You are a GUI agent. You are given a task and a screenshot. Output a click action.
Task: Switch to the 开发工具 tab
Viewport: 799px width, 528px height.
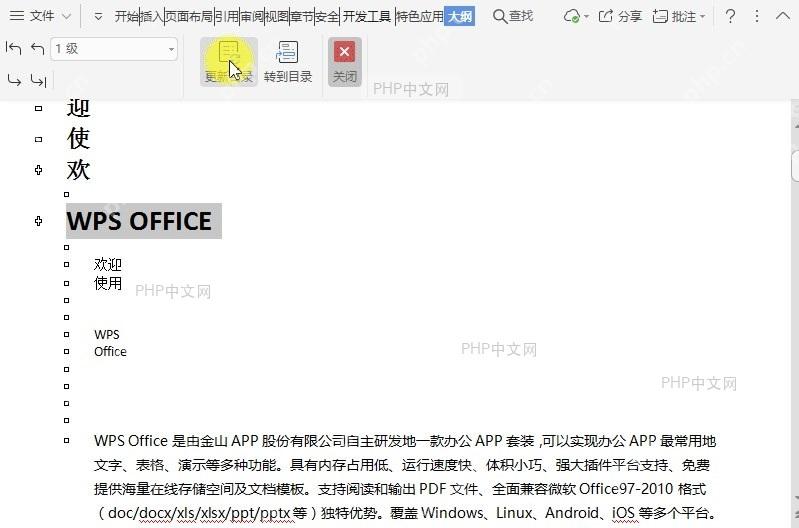click(x=367, y=16)
